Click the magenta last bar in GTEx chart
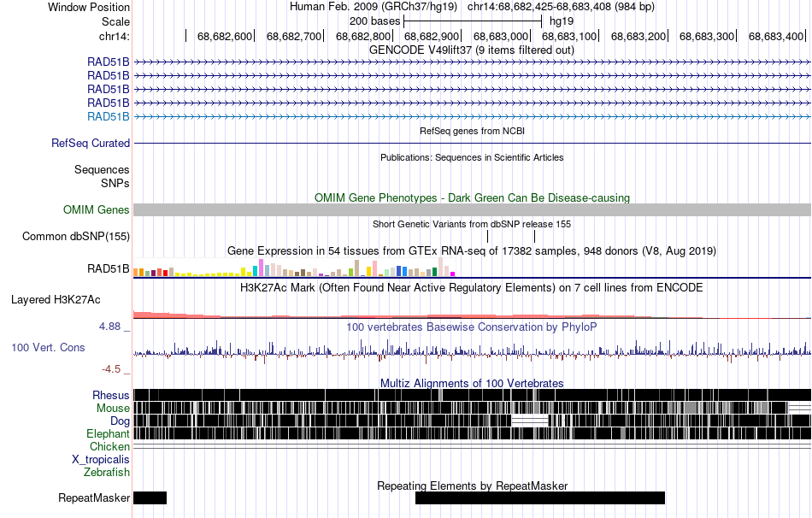The image size is (812, 518). point(453,274)
